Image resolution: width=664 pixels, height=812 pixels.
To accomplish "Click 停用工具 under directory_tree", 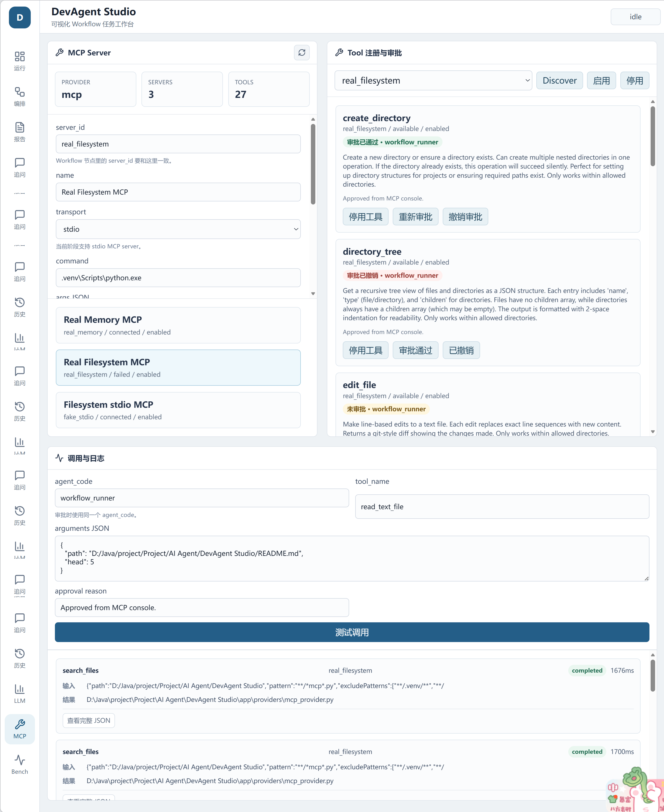I will click(x=365, y=350).
